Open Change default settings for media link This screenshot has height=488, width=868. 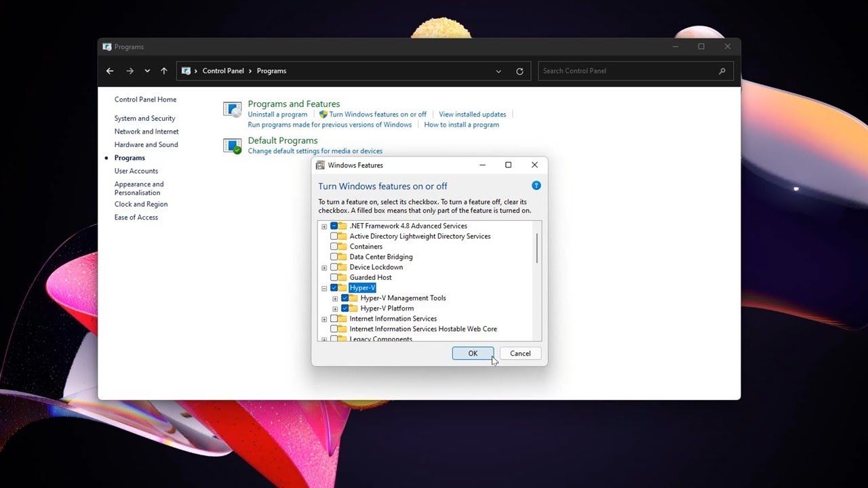point(315,151)
